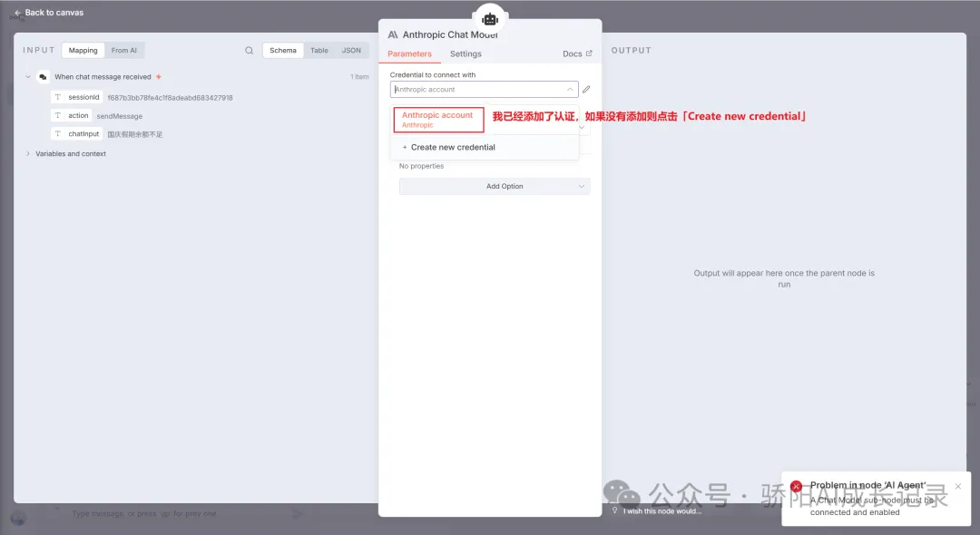Click the pencil edit credential icon
This screenshot has width=980, height=535.
click(x=586, y=89)
